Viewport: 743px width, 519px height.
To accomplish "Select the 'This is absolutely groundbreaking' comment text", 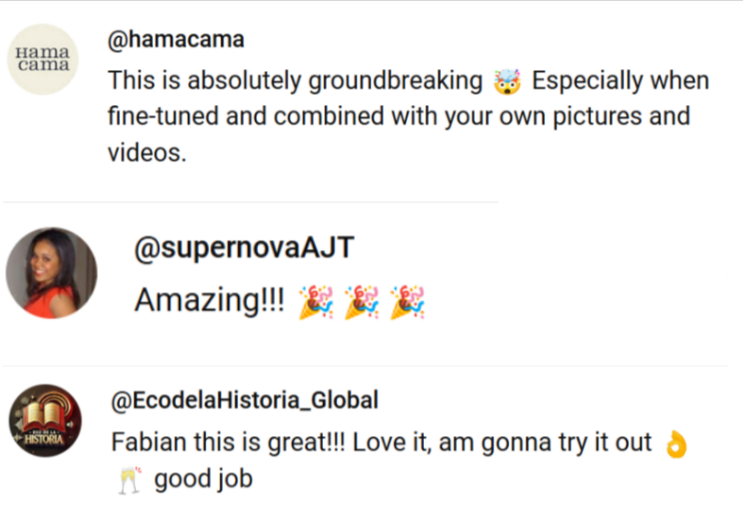I will click(295, 81).
